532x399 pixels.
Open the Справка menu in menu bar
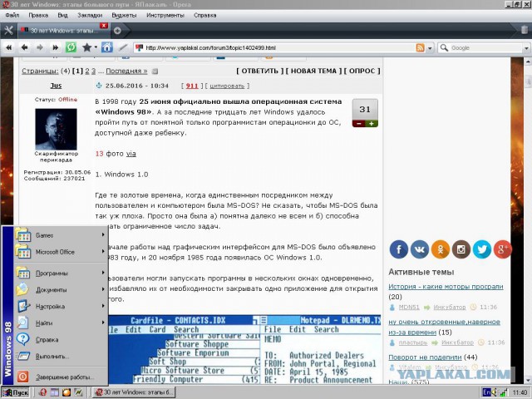point(205,15)
